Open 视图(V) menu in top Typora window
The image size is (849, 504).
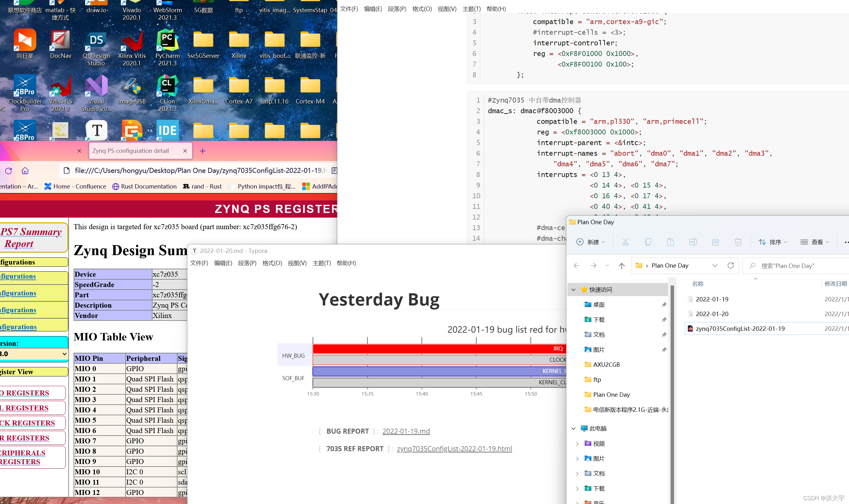[447, 9]
